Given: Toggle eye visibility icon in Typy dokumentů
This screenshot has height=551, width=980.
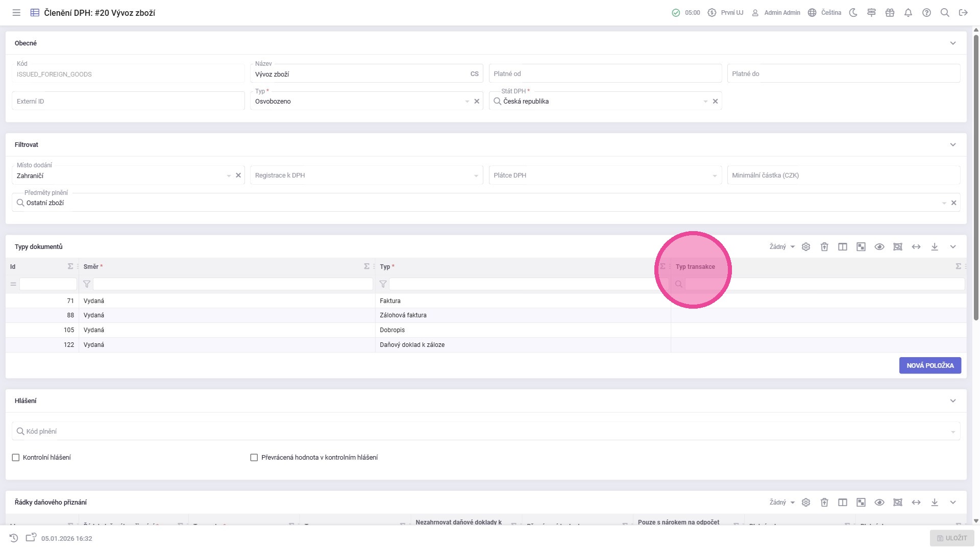Looking at the screenshot, I should pyautogui.click(x=879, y=247).
